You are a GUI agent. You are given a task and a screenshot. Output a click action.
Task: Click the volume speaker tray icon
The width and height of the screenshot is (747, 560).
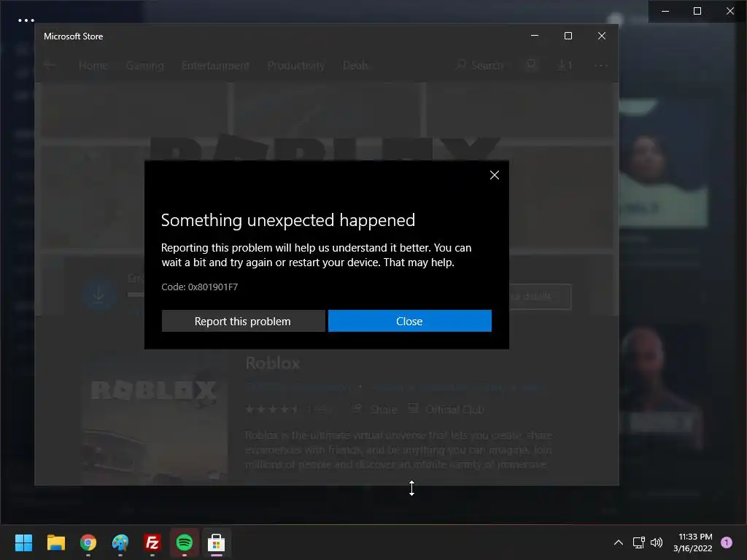pyautogui.click(x=657, y=542)
